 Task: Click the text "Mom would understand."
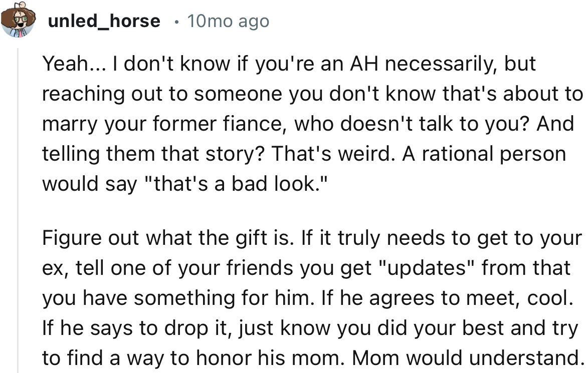467,357
